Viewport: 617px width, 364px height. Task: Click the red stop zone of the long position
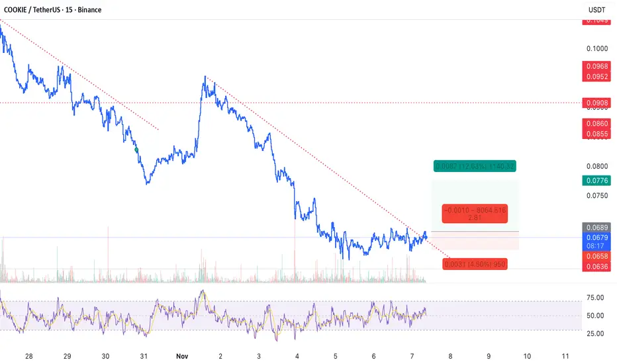point(475,240)
